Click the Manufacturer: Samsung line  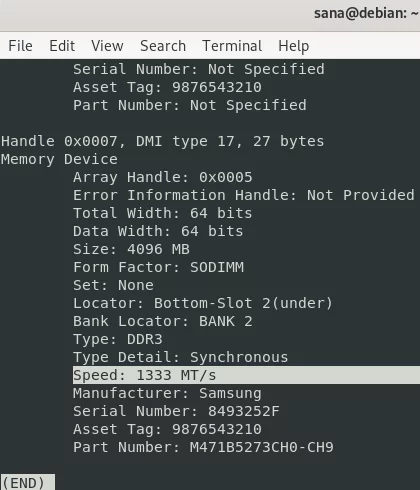(167, 393)
